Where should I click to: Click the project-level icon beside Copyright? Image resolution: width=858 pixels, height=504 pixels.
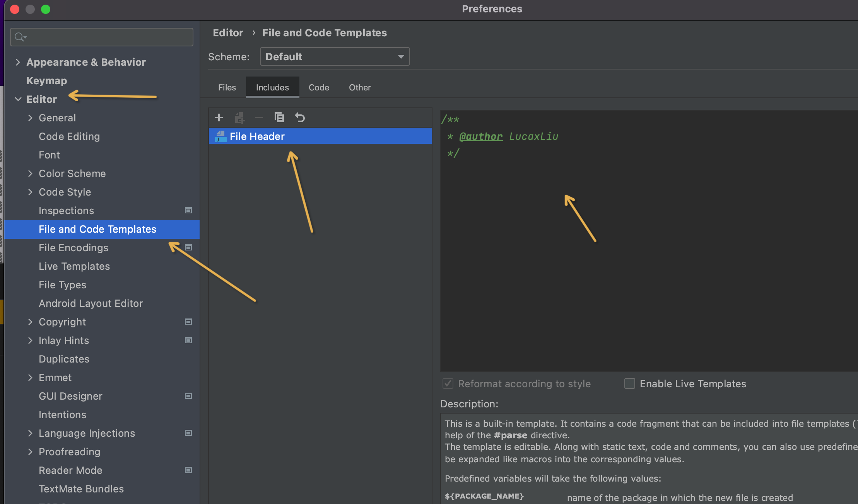click(188, 322)
